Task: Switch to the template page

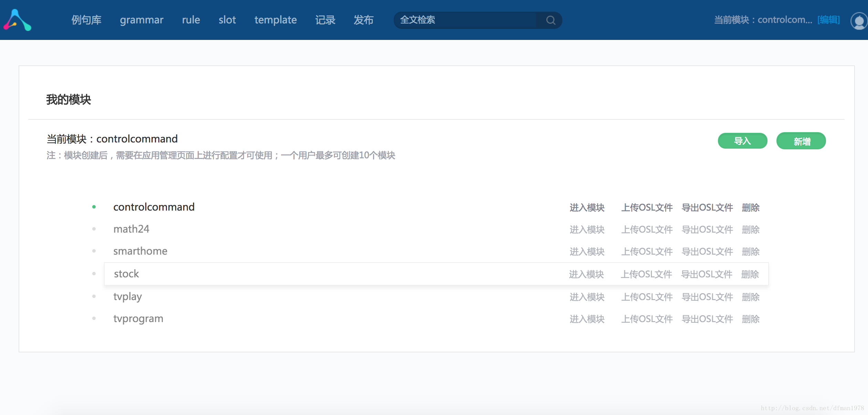Action: 275,20
